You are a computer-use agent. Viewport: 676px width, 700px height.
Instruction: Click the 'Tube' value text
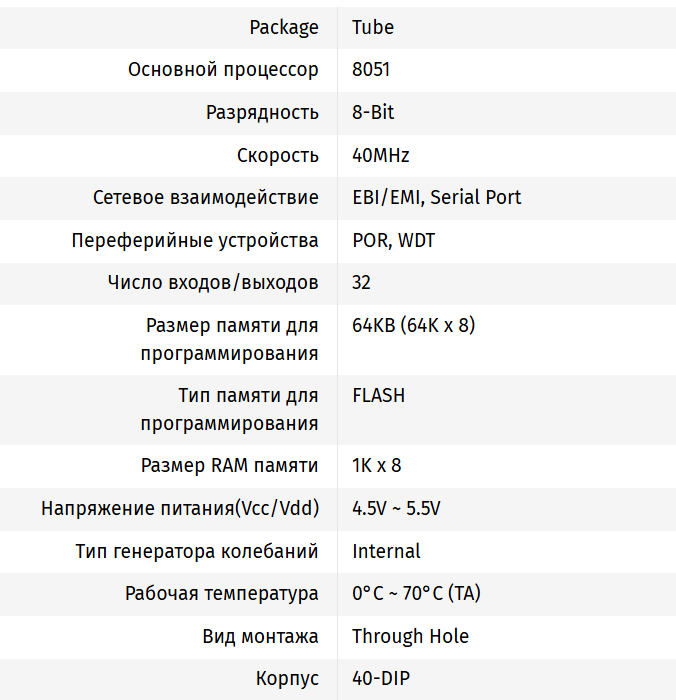[373, 27]
